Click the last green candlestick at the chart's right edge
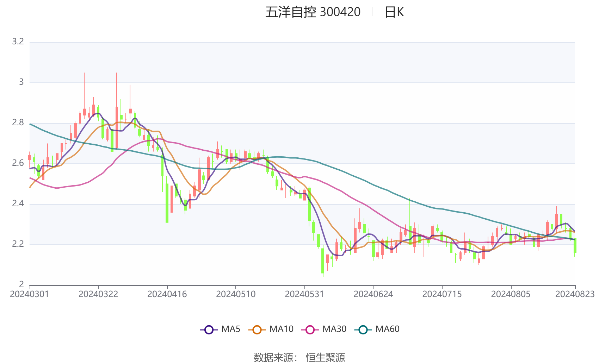 [x=575, y=246]
